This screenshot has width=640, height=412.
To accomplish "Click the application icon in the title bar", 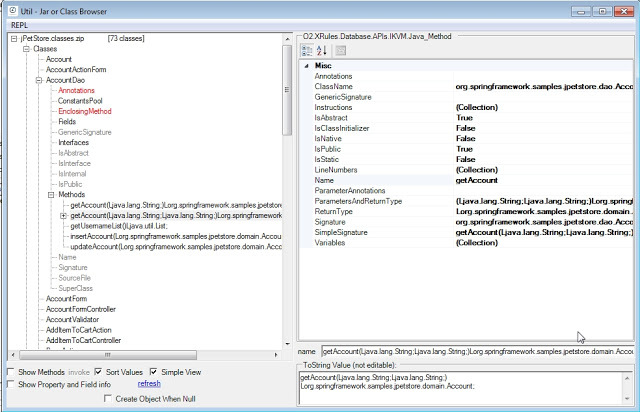I will pos(9,8).
